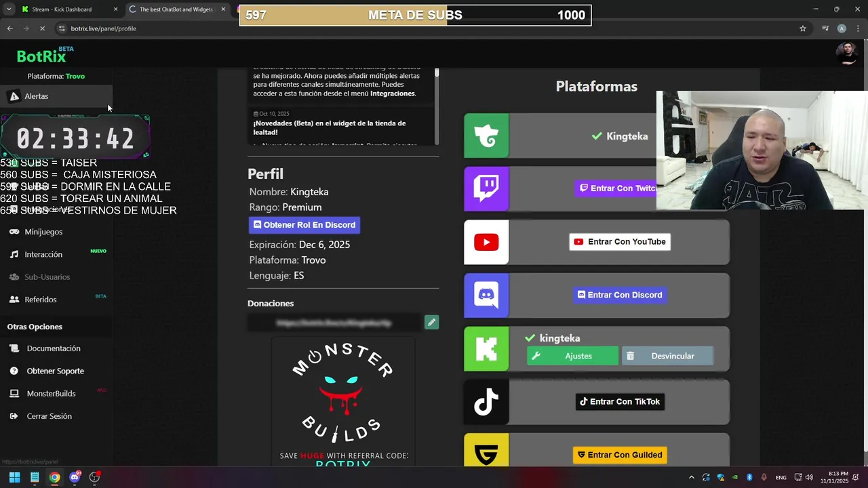Log out with Cerrar Sesión
868x488 pixels.
[56, 416]
